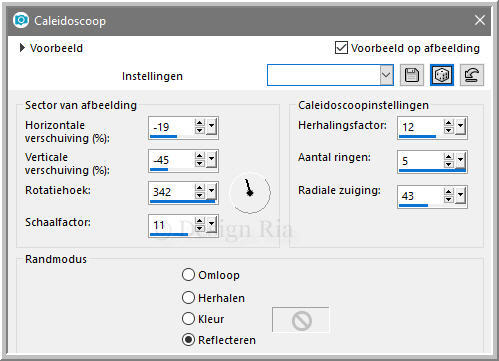Decrease Verticale verschuiving with down arrow
499x361 pixels.
click(x=200, y=163)
